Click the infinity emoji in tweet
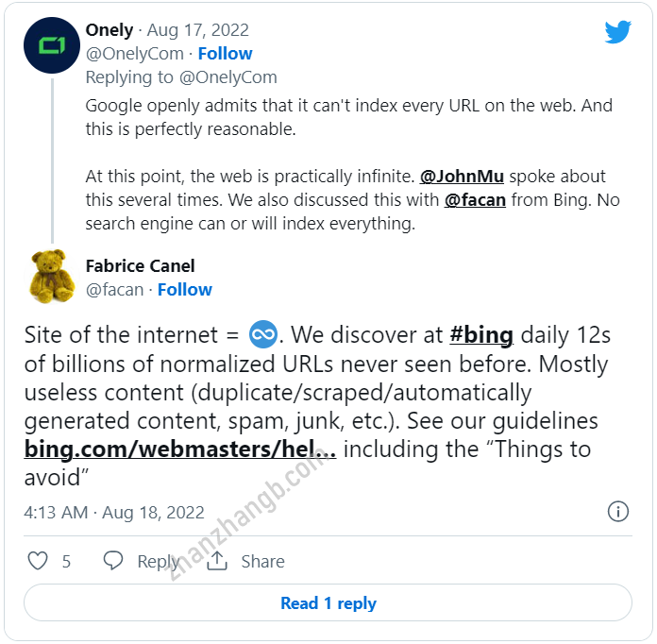Viewport: 657px width, 644px height. point(261,333)
